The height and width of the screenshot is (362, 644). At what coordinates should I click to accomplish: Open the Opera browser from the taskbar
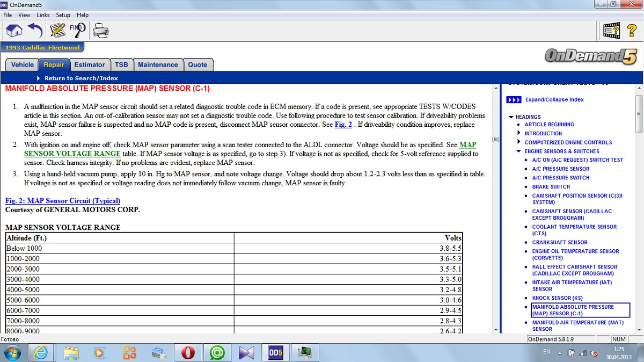pyautogui.click(x=187, y=352)
